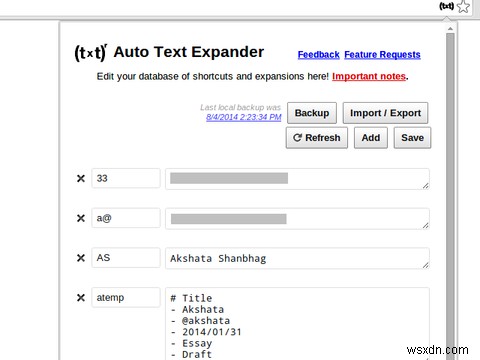Click the popup vertical scrollbar thumb

coord(450,197)
